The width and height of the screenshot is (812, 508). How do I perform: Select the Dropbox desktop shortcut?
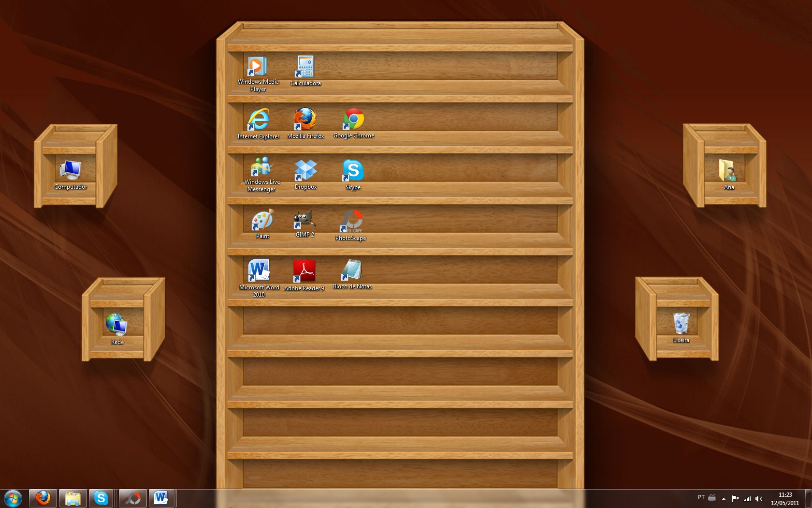[x=305, y=175]
